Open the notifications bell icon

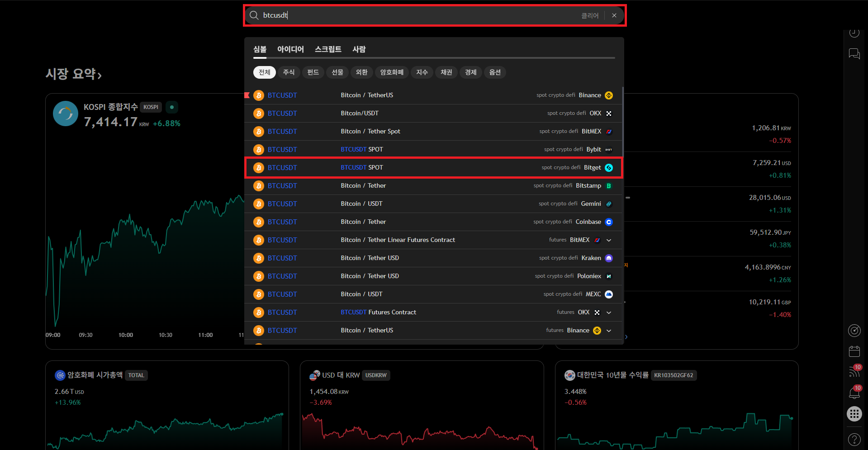[854, 393]
